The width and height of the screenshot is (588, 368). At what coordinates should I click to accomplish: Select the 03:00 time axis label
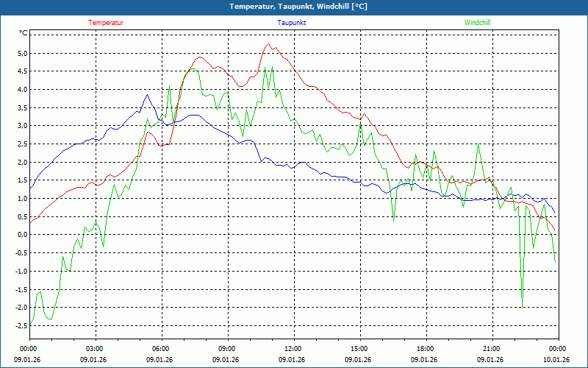(x=94, y=349)
